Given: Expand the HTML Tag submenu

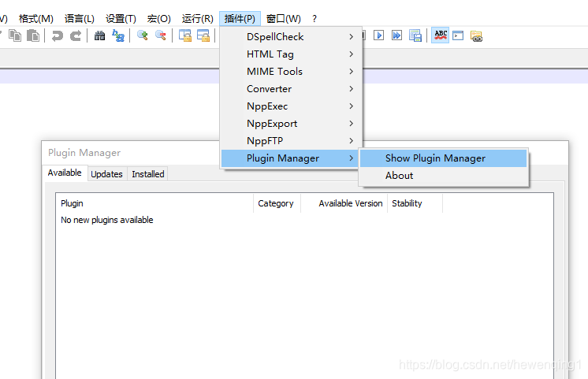Looking at the screenshot, I should point(291,54).
